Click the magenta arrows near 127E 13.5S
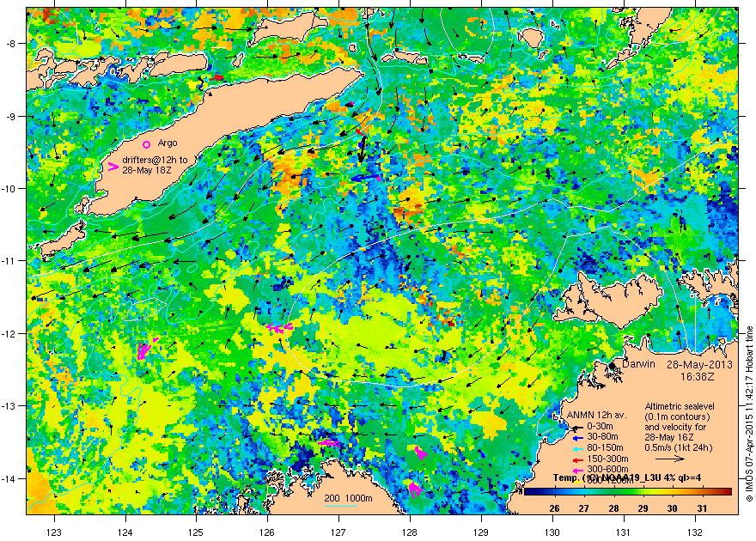This screenshot has width=756, height=541. click(x=328, y=442)
